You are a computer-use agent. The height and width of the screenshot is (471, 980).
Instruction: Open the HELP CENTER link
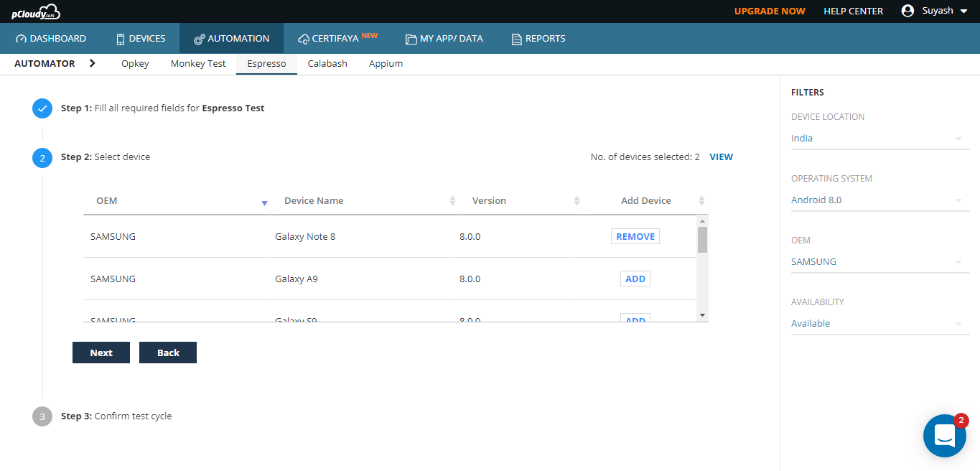point(853,11)
